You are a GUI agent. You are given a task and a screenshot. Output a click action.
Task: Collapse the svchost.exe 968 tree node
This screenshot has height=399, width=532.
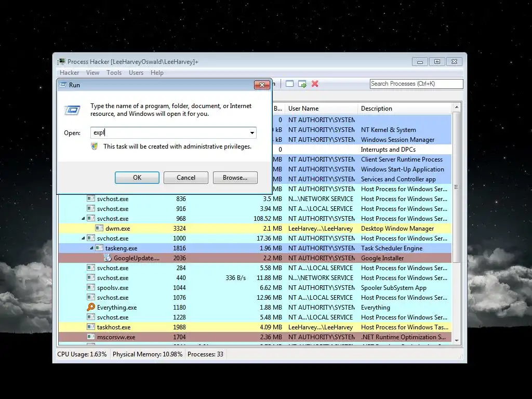point(83,219)
